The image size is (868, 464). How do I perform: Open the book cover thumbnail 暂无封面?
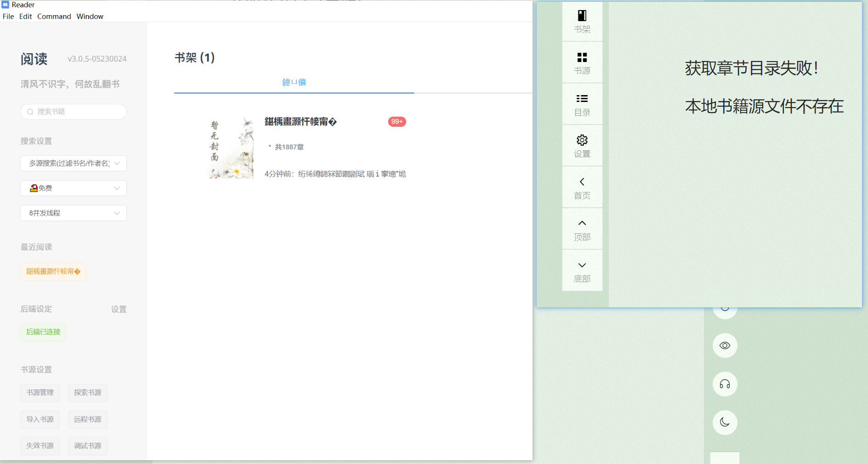232,147
